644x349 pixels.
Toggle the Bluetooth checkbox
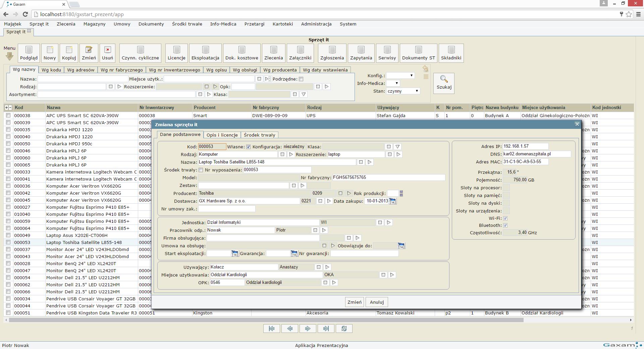tap(505, 226)
